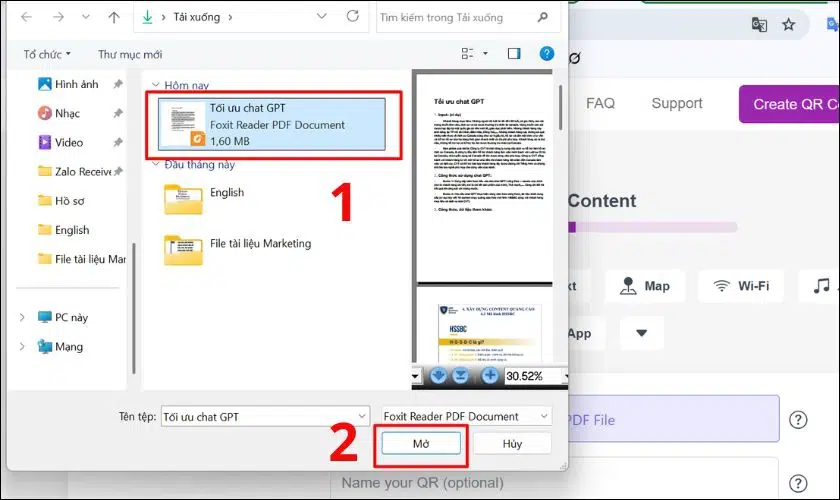Select Mạng in sidebar
840x500 pixels.
click(60, 346)
